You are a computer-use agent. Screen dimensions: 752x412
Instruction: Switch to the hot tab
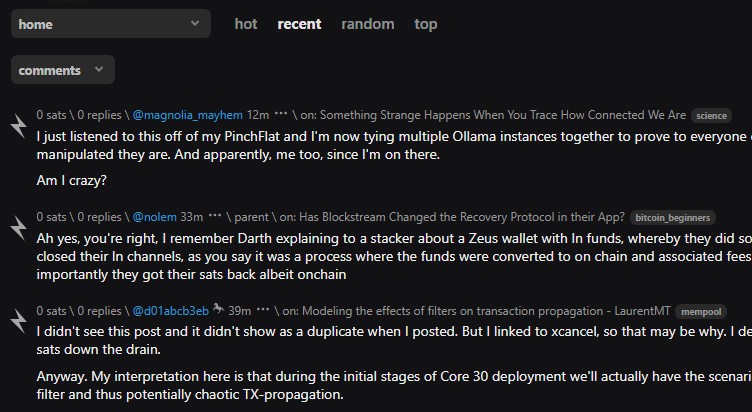(x=246, y=24)
